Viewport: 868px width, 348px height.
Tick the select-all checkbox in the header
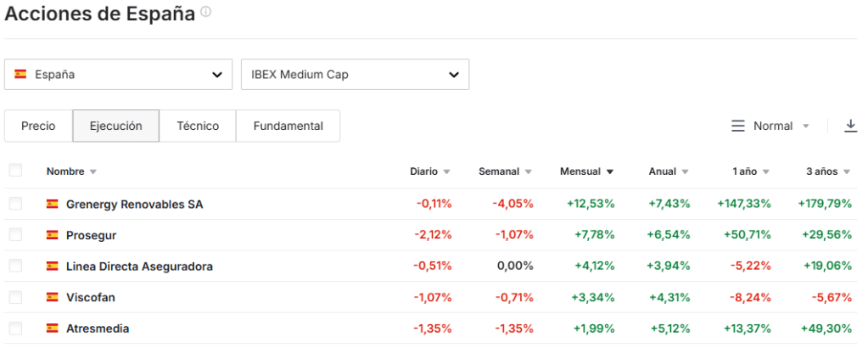pos(15,171)
